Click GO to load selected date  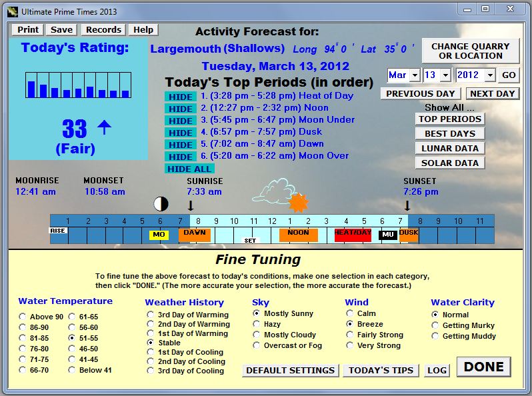(x=509, y=75)
